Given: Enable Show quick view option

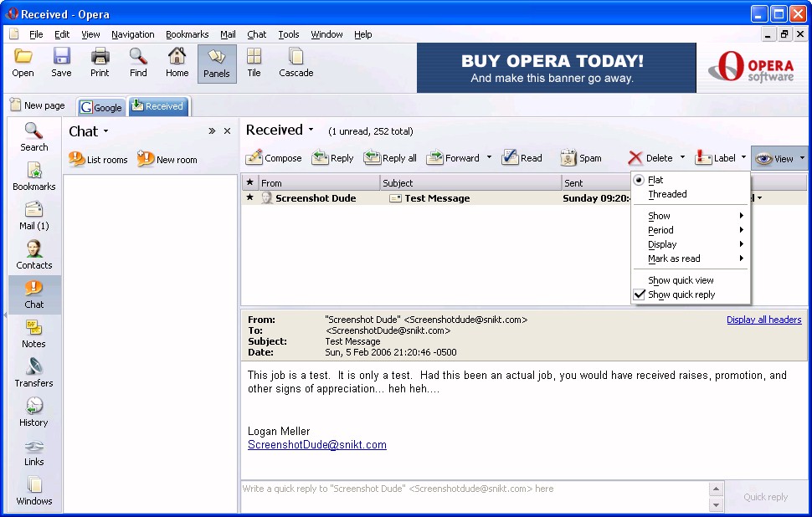Looking at the screenshot, I should (681, 280).
